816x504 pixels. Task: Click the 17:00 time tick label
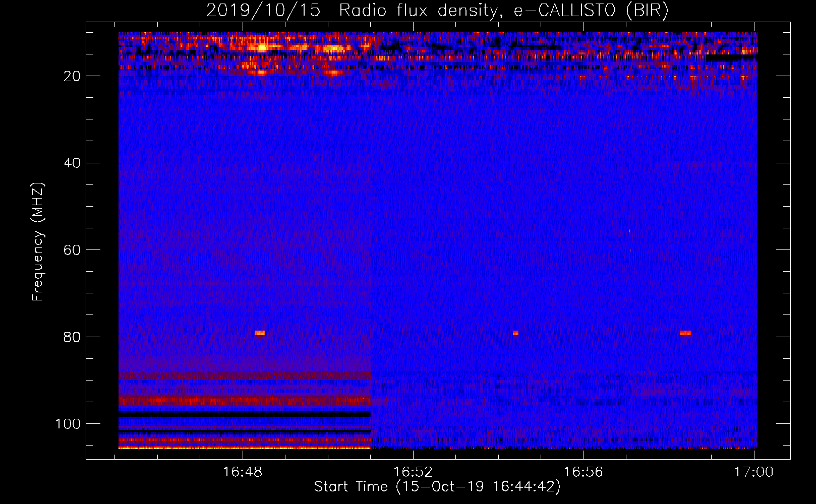[753, 472]
